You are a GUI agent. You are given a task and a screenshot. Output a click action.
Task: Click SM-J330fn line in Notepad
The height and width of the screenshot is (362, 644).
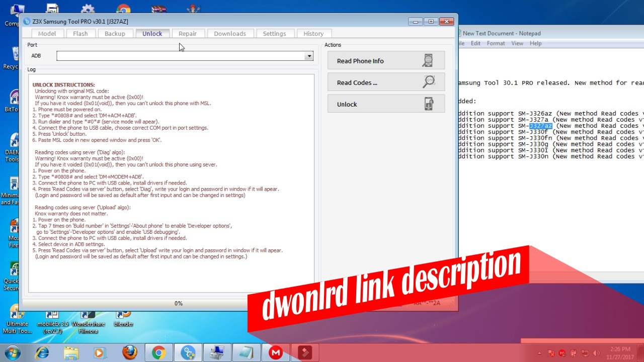551,138
